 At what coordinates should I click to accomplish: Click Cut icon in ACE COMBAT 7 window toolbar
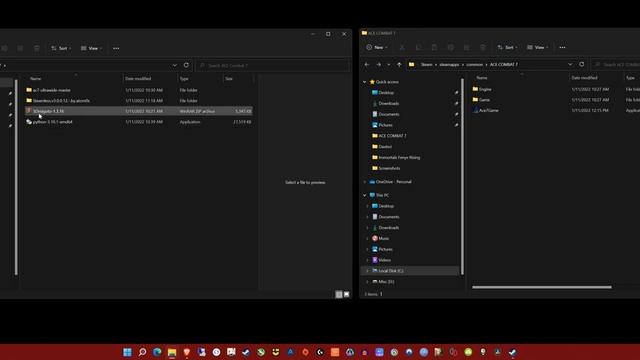pyautogui.click(x=402, y=47)
